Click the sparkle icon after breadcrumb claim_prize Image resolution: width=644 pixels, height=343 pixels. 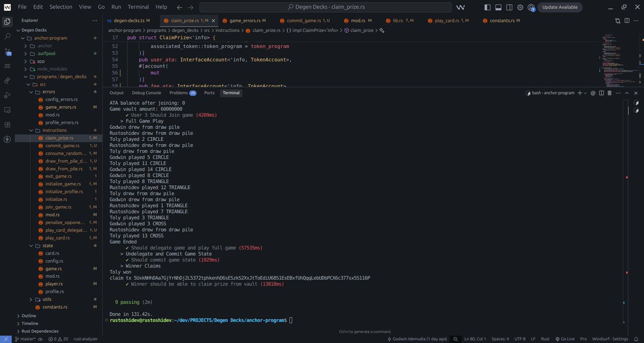(381, 31)
